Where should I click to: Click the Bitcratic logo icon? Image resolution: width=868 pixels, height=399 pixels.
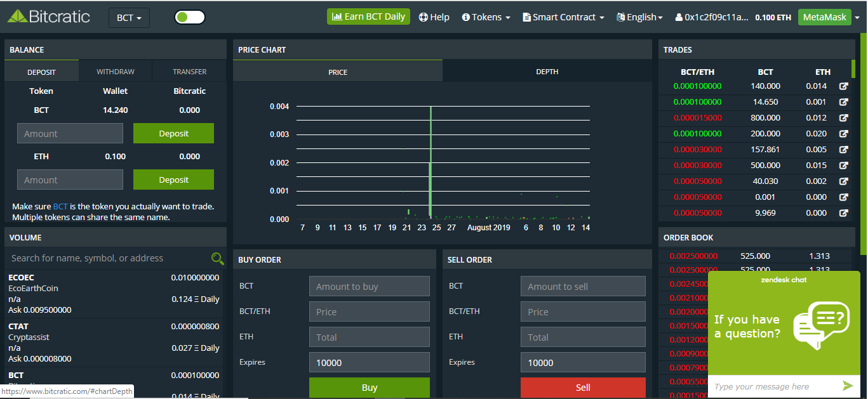(18, 16)
